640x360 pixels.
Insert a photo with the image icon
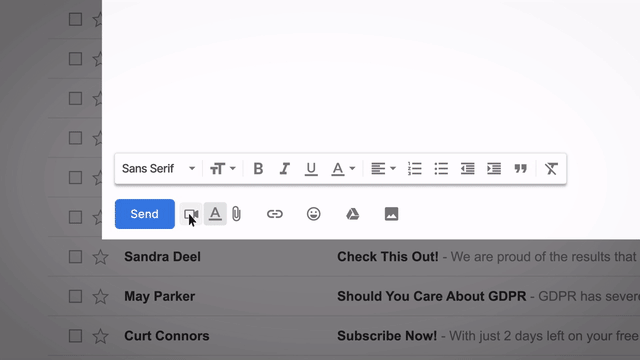[391, 214]
